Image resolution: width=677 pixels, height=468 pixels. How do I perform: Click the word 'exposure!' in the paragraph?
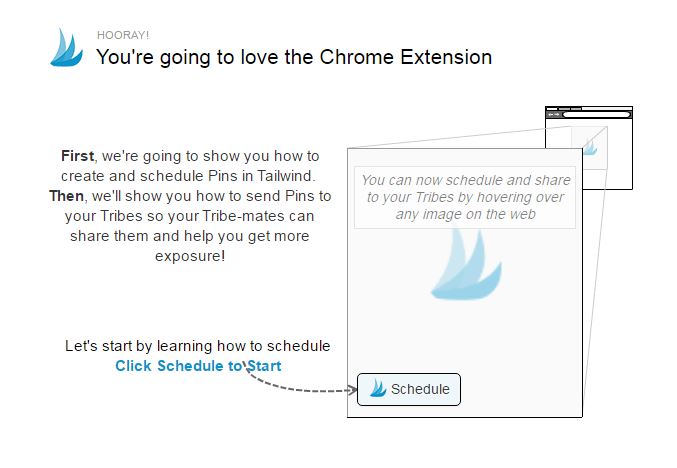(x=190, y=256)
